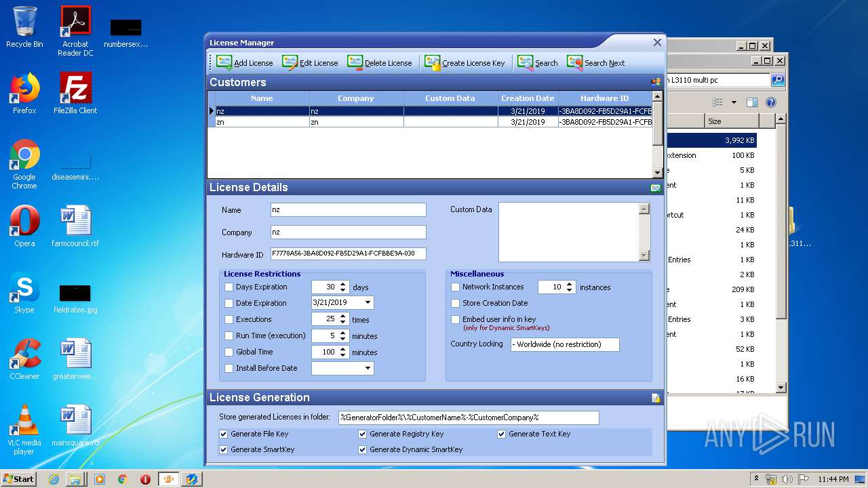Viewport: 868px width, 488px height.
Task: Click the Opera icon in the taskbar
Action: [145, 479]
